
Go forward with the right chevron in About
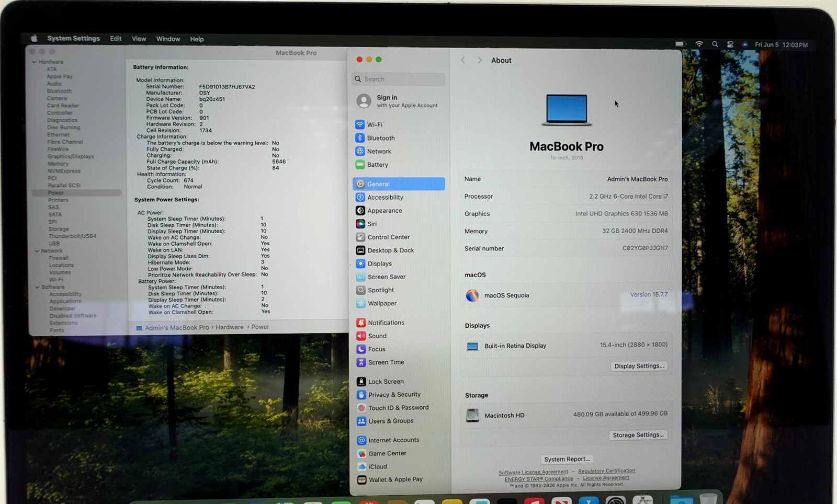[480, 60]
